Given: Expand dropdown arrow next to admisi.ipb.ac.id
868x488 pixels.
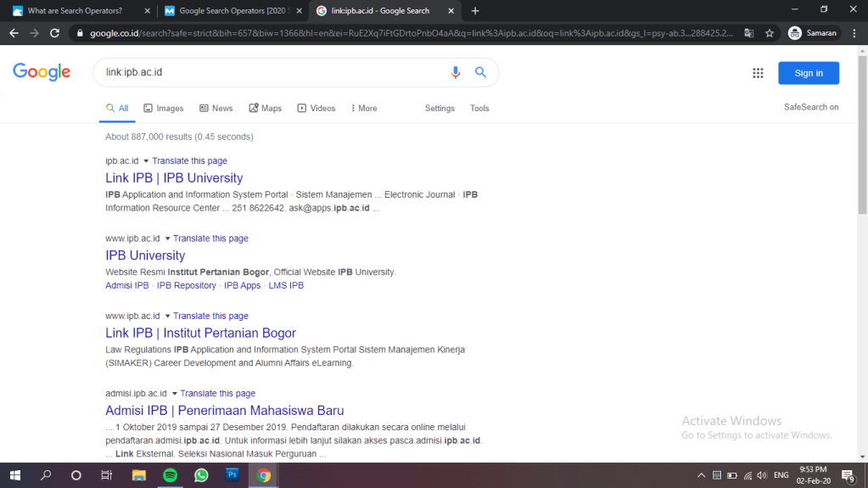Looking at the screenshot, I should 175,394.
